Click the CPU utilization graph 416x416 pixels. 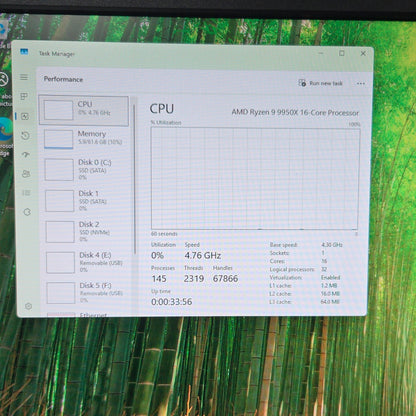(255, 179)
